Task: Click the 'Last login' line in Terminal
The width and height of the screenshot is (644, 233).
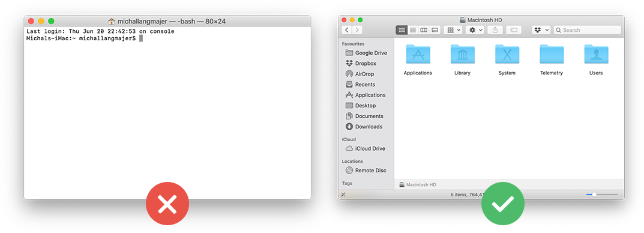Action: tap(100, 31)
